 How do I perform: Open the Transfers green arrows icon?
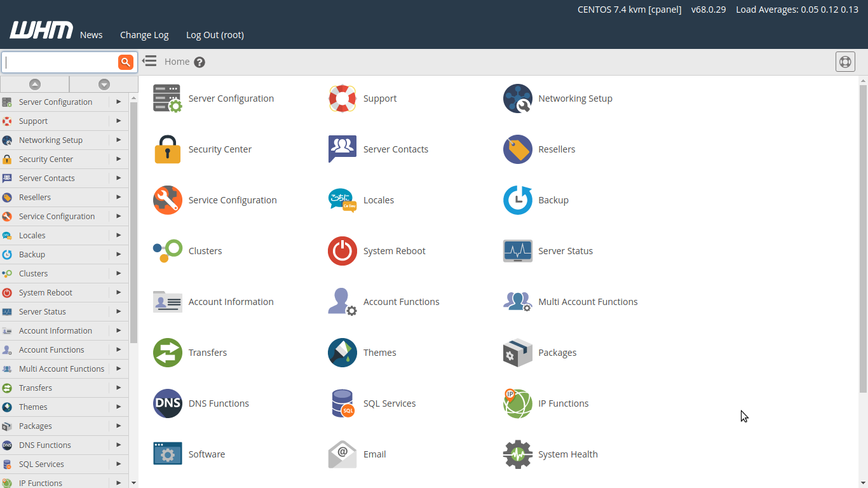(x=167, y=353)
